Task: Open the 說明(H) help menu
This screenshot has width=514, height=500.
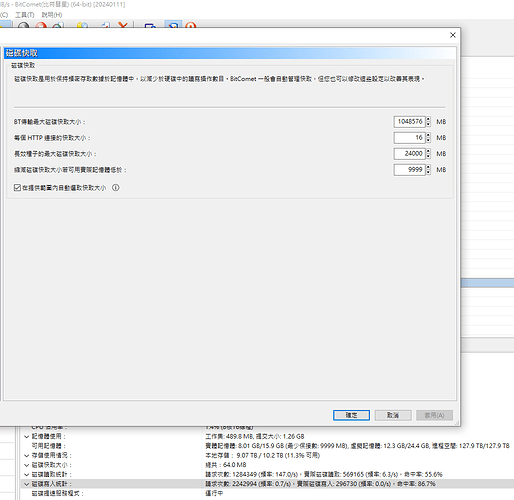Action: point(52,15)
